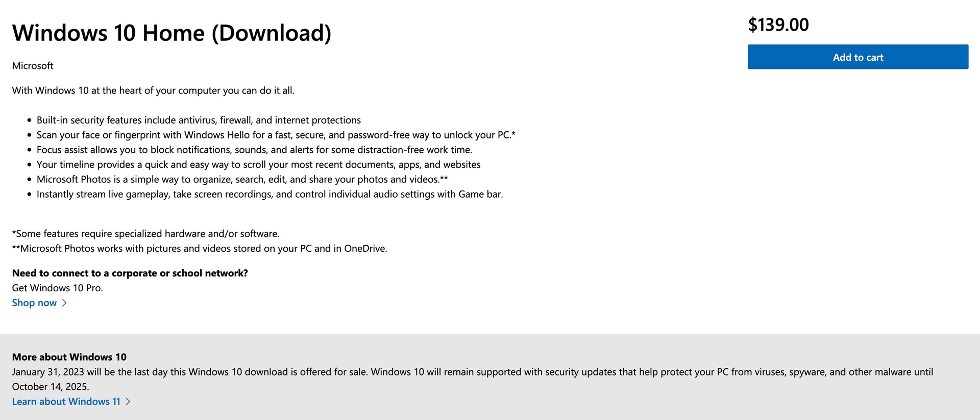Click the corporate or school network heading
Viewport: 980px width, 420px height.
(130, 273)
